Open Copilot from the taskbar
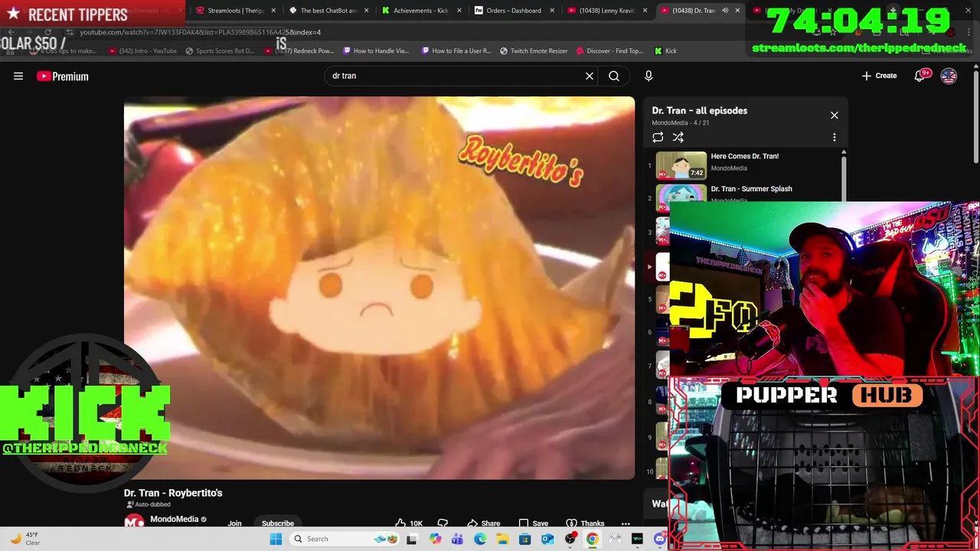 click(436, 539)
